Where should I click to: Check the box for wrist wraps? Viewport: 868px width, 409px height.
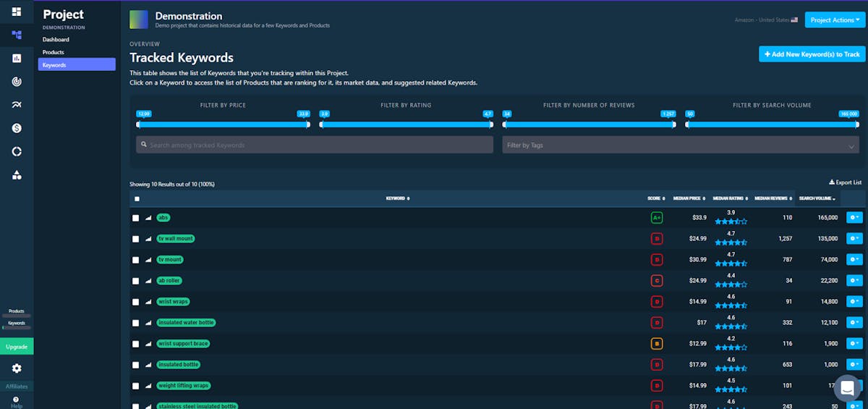point(136,302)
